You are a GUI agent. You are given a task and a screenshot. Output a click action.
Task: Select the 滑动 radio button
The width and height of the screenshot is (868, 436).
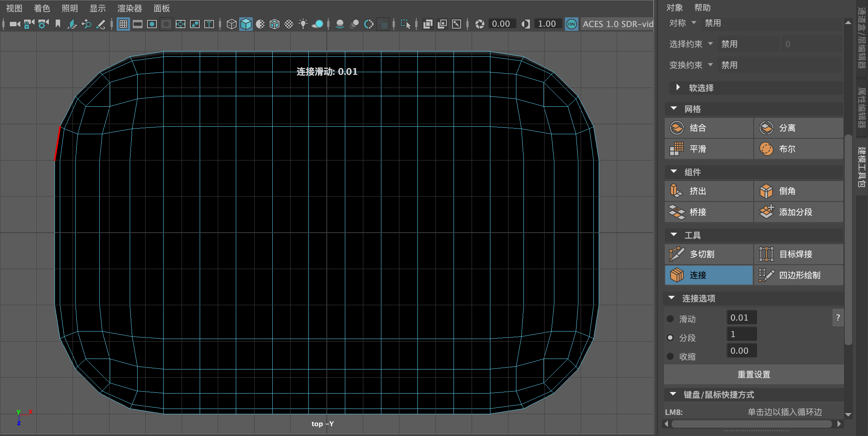click(670, 319)
